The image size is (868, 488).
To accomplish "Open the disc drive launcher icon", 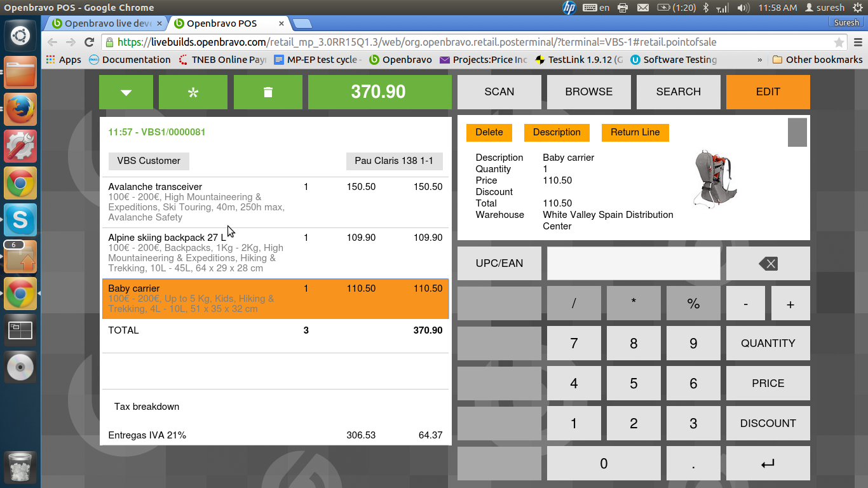I will [20, 367].
